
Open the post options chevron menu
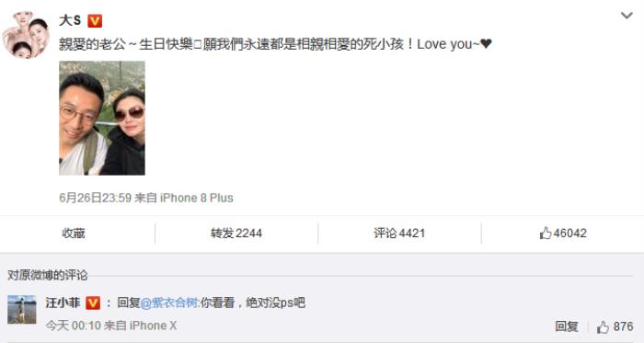click(627, 16)
